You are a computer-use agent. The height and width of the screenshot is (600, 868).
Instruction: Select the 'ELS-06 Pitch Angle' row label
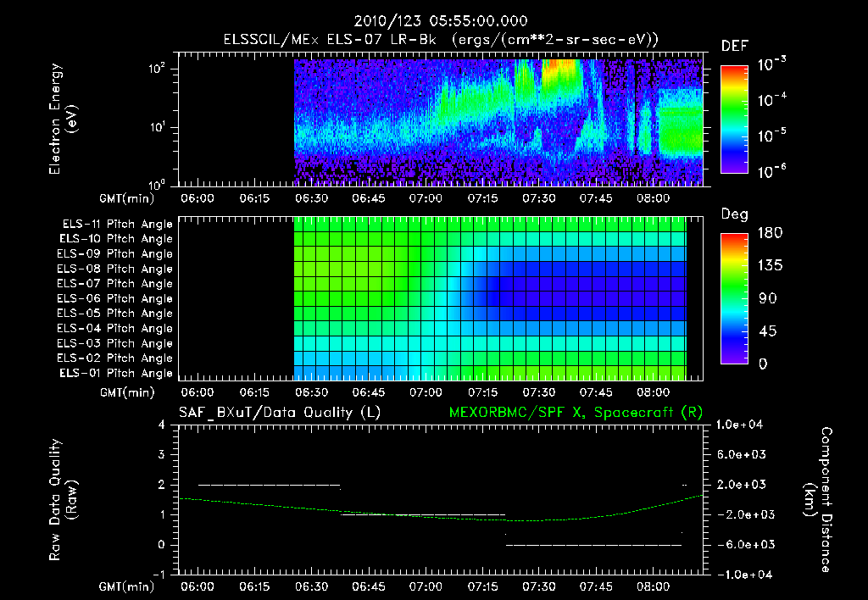(115, 299)
